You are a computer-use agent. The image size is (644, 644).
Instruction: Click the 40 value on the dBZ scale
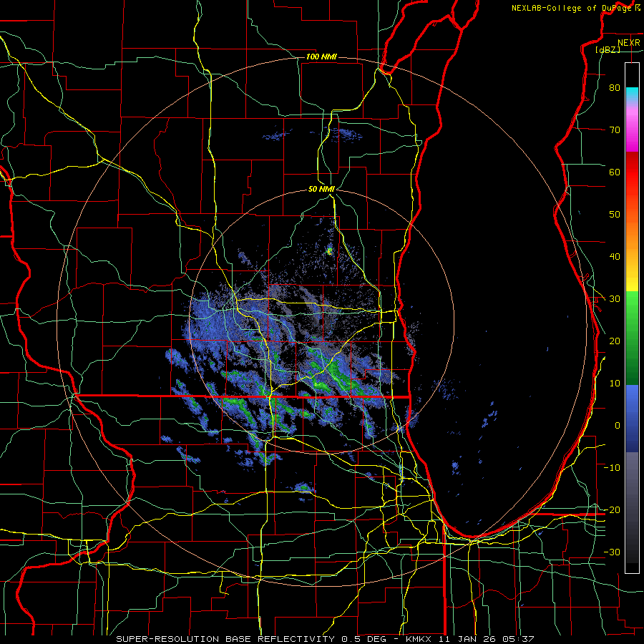(615, 257)
